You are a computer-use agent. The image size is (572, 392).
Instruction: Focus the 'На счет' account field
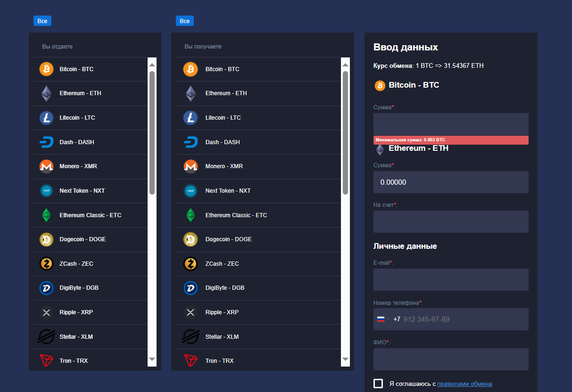pyautogui.click(x=451, y=221)
